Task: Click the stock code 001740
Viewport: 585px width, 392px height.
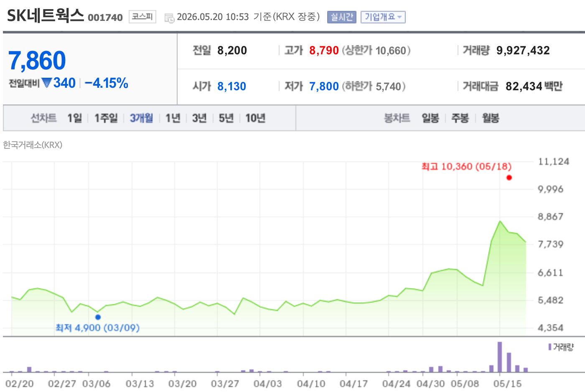Action: tap(105, 18)
